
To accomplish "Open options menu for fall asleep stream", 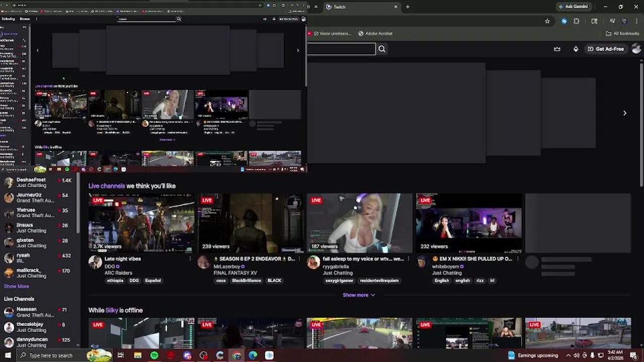I will (409, 259).
